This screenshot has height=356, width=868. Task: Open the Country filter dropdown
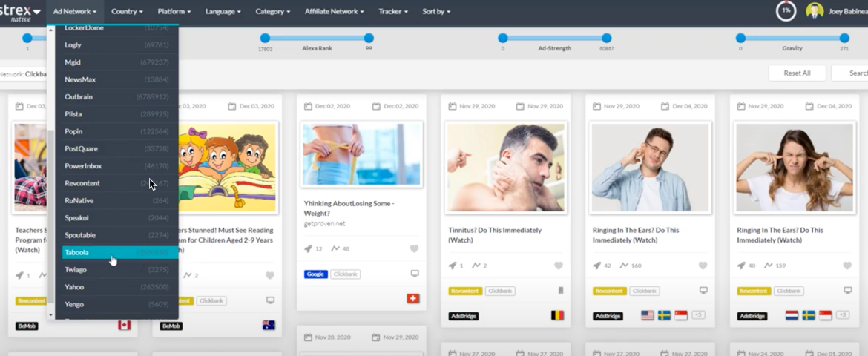coord(127,11)
